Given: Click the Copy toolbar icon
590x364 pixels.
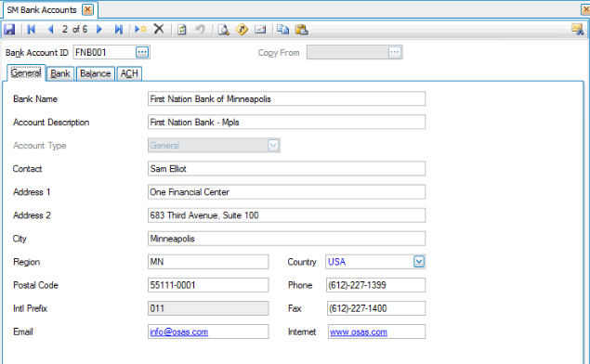Looking at the screenshot, I should pos(282,29).
